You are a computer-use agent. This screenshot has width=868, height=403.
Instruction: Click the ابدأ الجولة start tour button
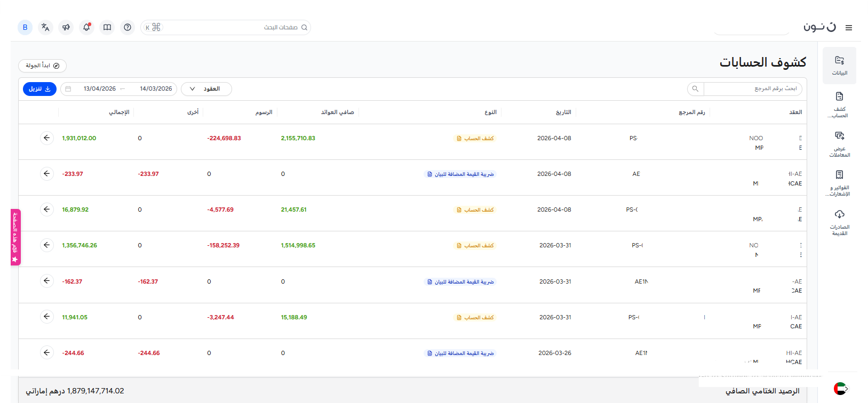(42, 66)
